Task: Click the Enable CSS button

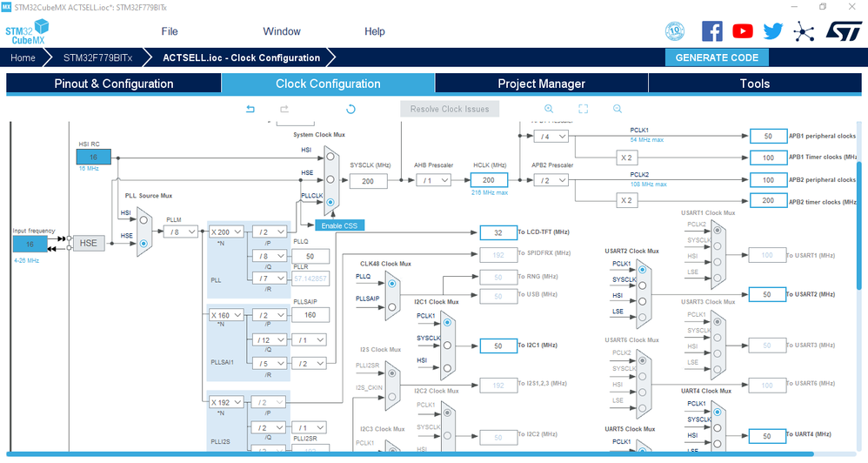Action: (x=339, y=225)
